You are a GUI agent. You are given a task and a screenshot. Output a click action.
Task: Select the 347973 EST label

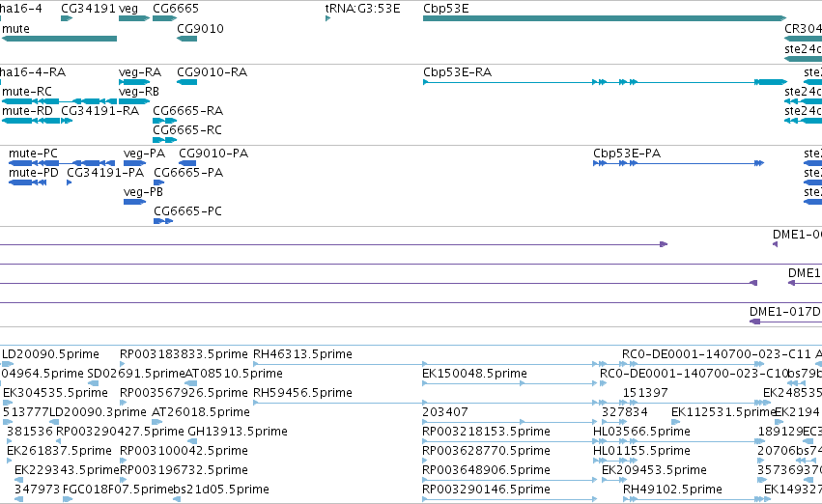point(38,490)
